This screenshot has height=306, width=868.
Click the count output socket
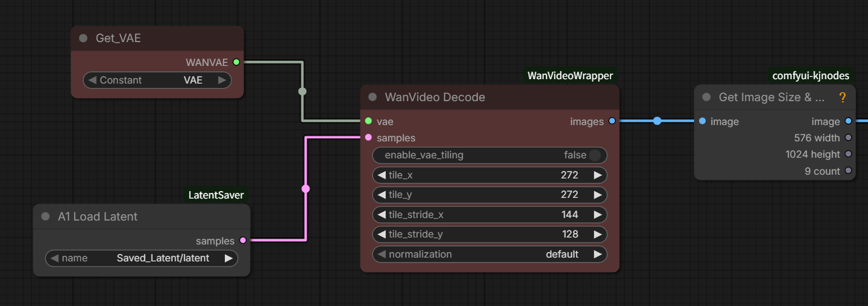(x=848, y=171)
